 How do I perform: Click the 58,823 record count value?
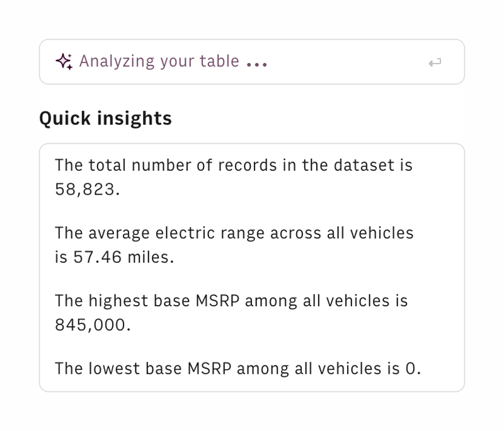point(86,189)
